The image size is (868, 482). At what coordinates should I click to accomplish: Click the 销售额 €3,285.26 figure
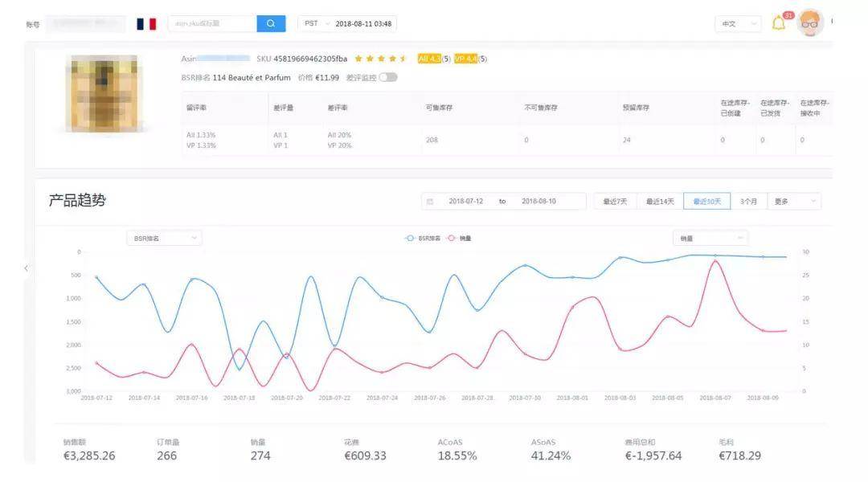coord(89,456)
